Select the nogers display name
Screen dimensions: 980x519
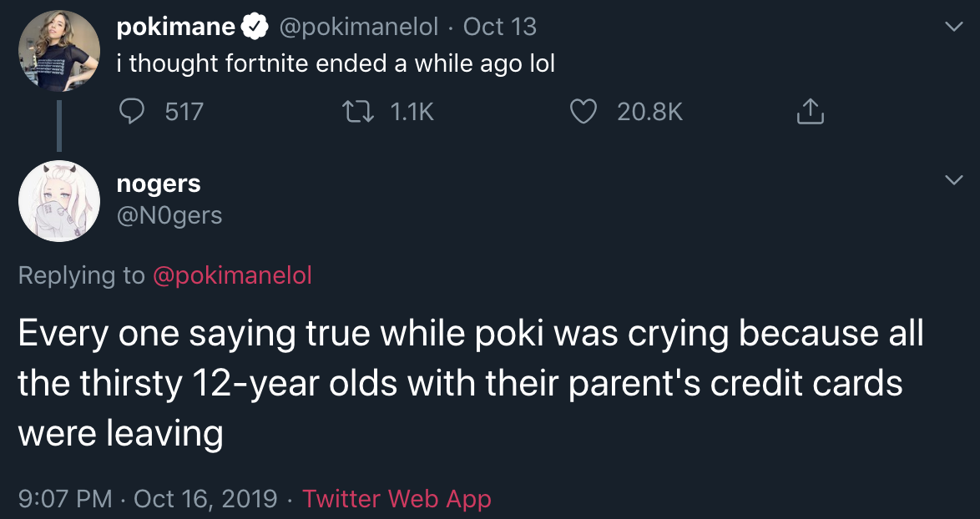[159, 184]
